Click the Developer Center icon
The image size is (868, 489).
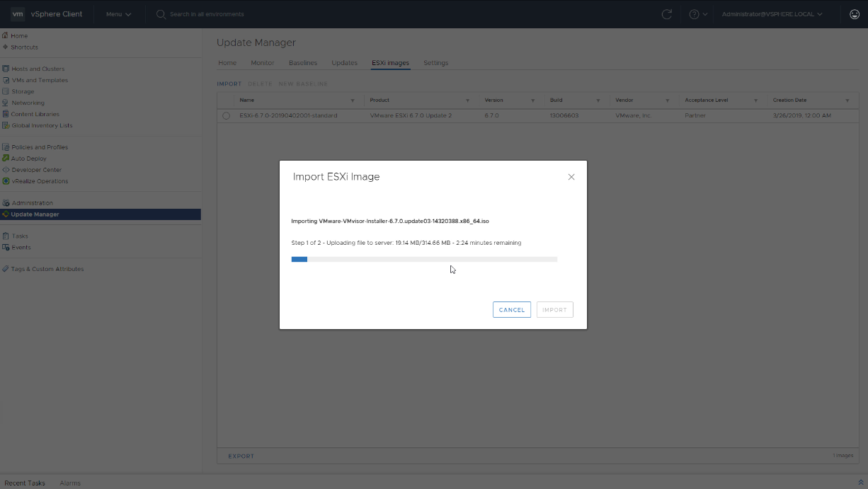click(x=6, y=170)
